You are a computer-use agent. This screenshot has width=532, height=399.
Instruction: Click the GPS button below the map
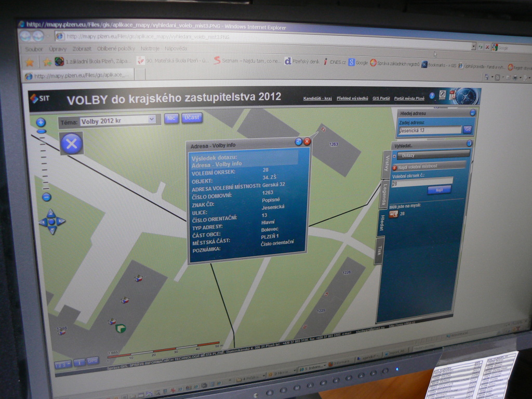(x=92, y=361)
